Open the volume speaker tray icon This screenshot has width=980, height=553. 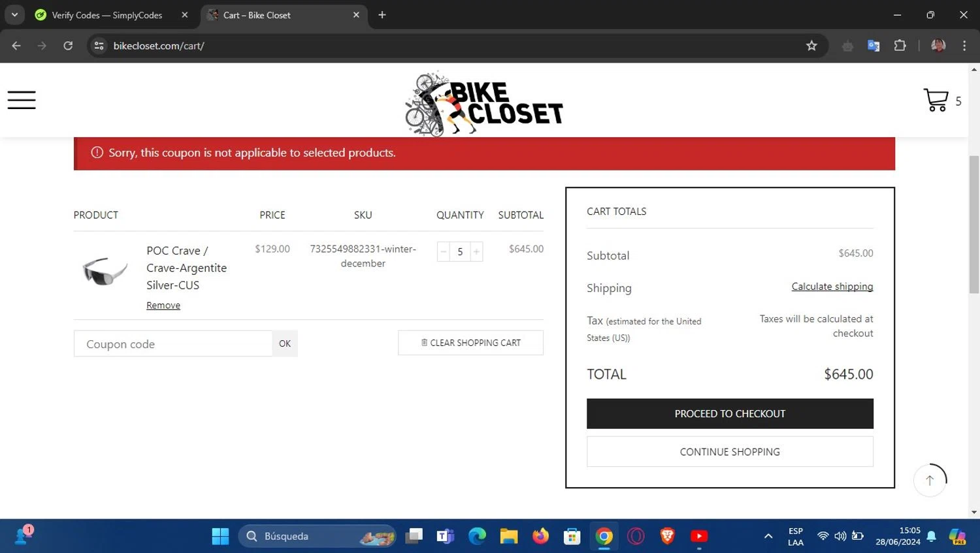tap(840, 536)
